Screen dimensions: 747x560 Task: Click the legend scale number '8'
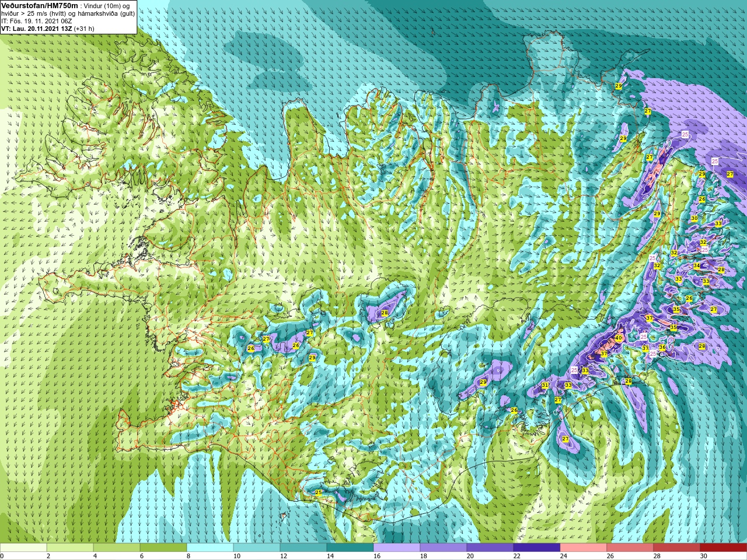(x=189, y=556)
